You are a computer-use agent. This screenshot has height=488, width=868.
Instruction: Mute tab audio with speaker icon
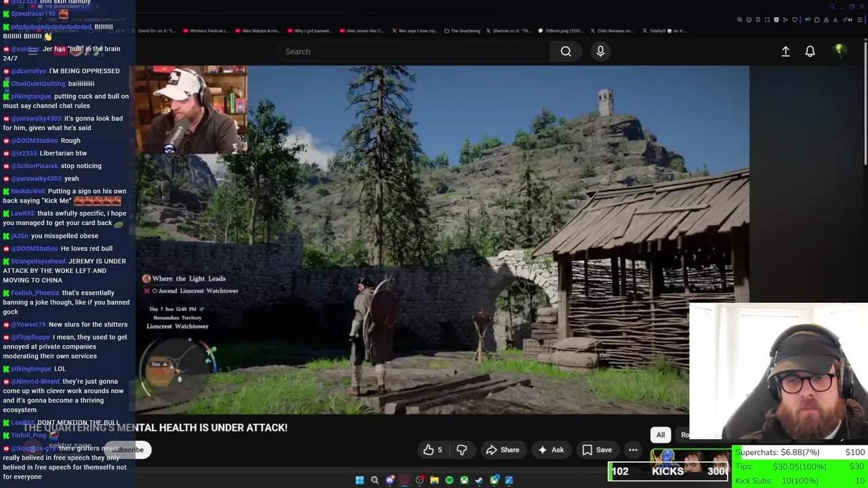[x=808, y=20]
